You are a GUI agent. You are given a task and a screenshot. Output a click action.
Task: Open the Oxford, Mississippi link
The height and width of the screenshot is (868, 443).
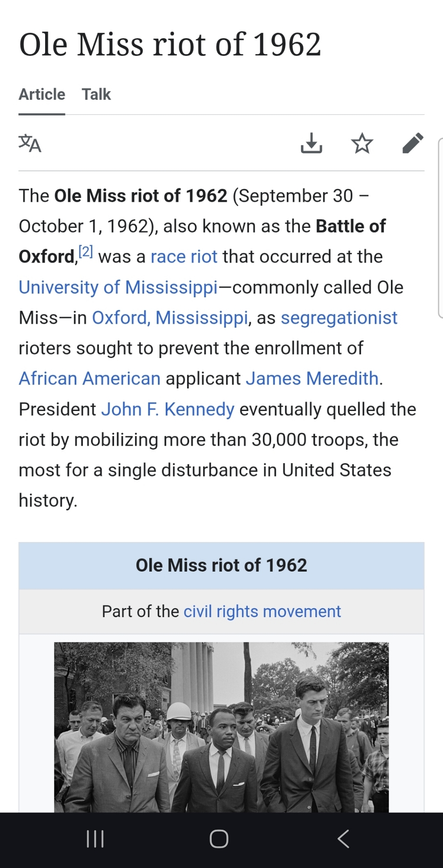tap(170, 318)
